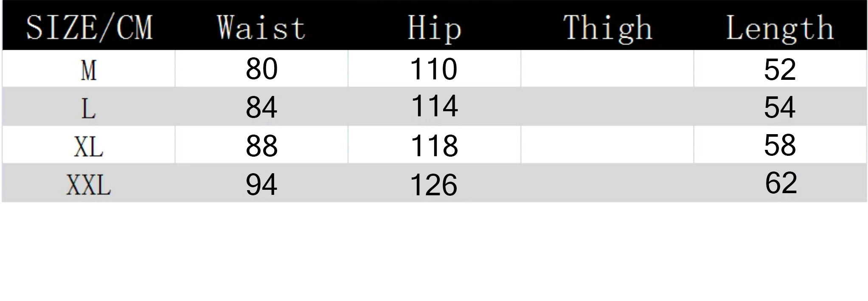Click hip value 118 for size XL
The image size is (868, 301).
(434, 146)
